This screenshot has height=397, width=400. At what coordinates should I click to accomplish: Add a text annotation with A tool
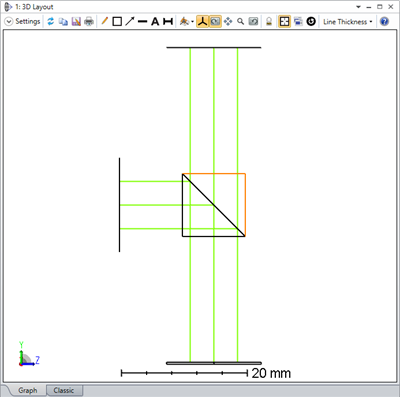[x=155, y=22]
